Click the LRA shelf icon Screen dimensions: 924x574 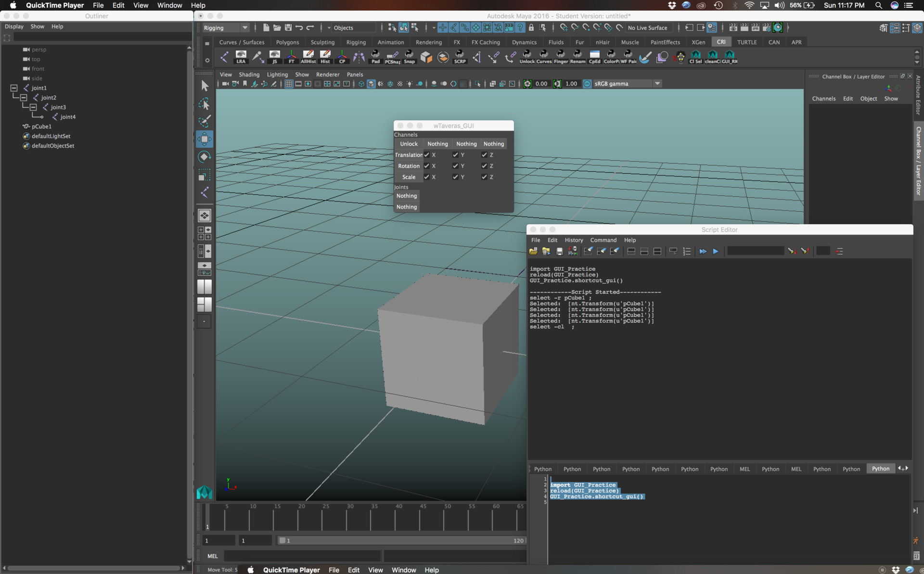(241, 57)
